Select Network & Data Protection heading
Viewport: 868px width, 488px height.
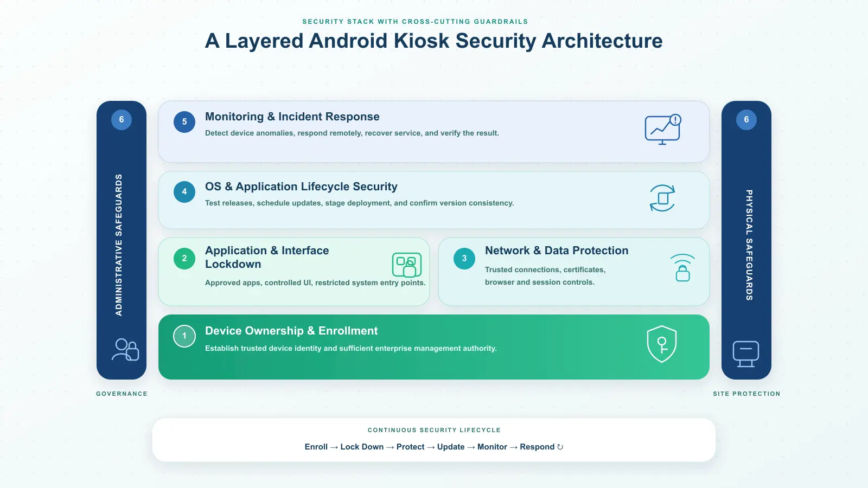tap(557, 251)
